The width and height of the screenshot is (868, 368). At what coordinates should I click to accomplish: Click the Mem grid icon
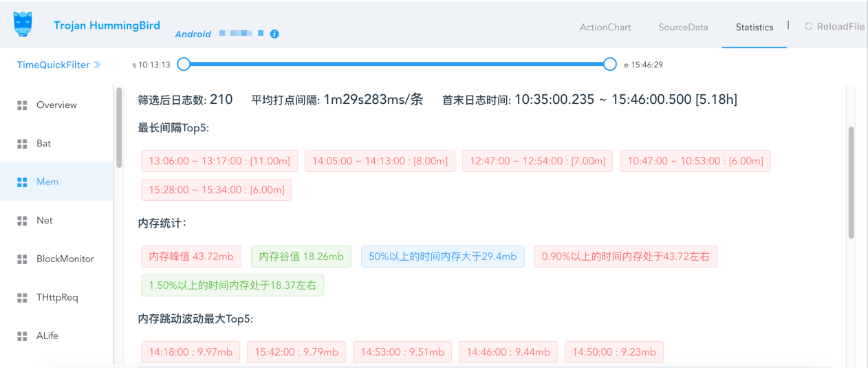[22, 182]
